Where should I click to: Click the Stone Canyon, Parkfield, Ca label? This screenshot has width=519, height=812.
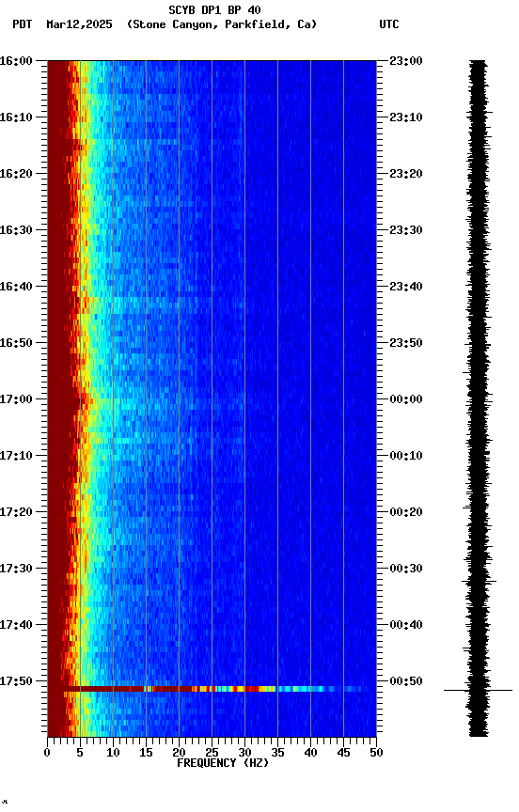point(222,24)
